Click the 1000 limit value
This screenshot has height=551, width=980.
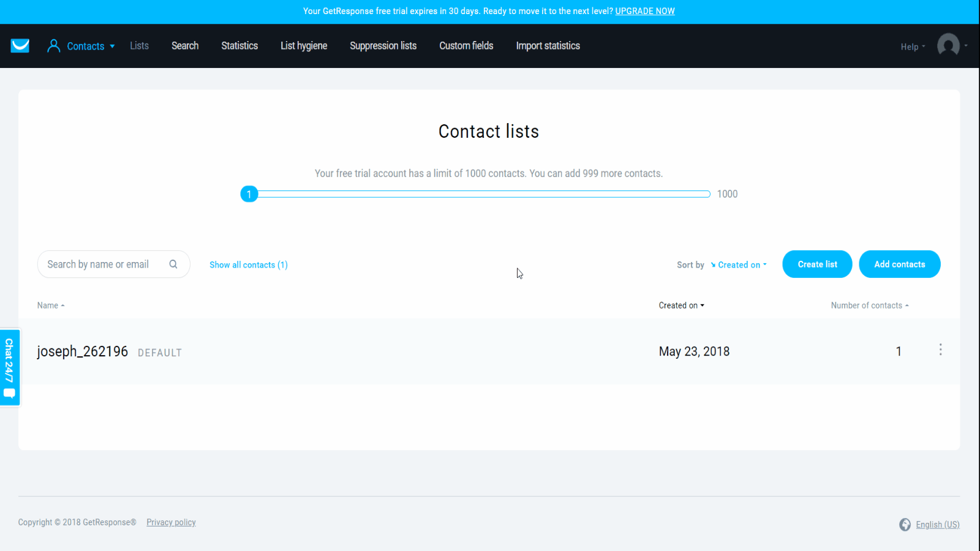[727, 194]
